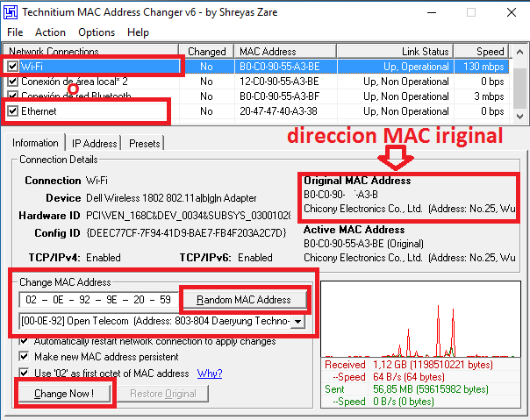This screenshot has width=530, height=420.
Task: Switch to the IP Address tab
Action: point(94,144)
